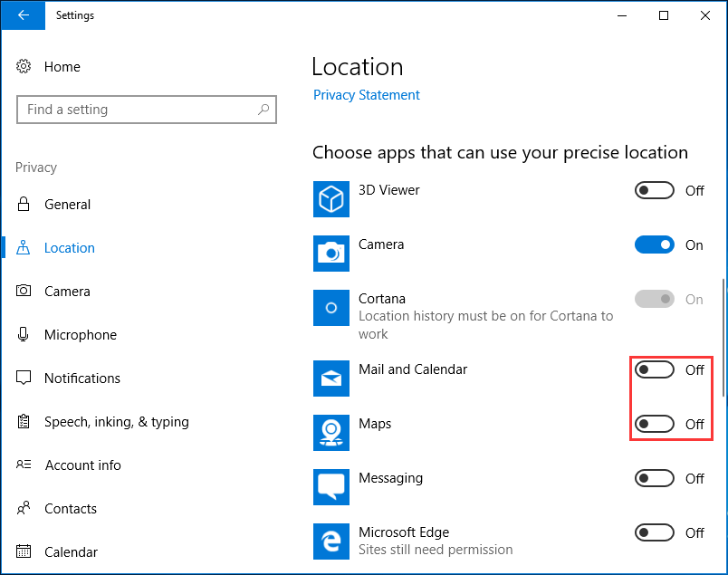The width and height of the screenshot is (728, 575).
Task: Click the vertical scrollbar thumb
Action: (x=723, y=337)
